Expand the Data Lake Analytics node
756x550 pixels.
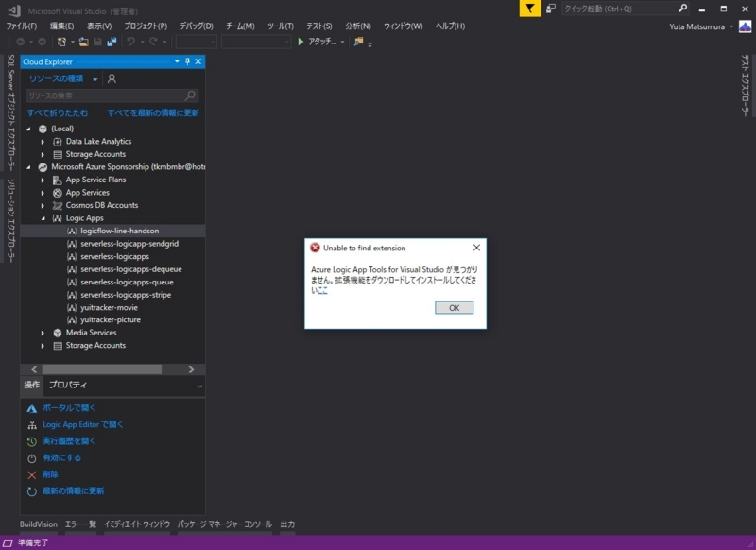tap(43, 142)
